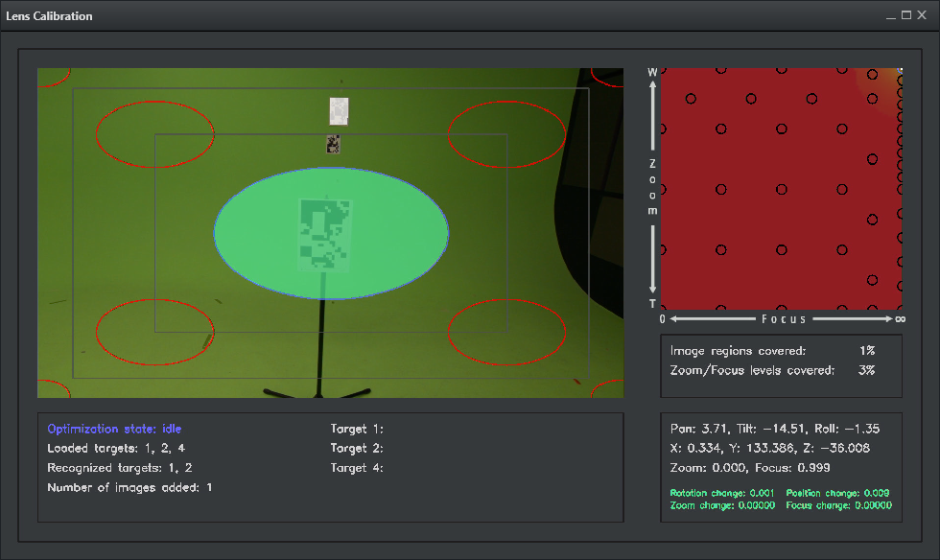Minimize the Lens Calibration window
Screen dimensions: 940x560
[x=891, y=15]
